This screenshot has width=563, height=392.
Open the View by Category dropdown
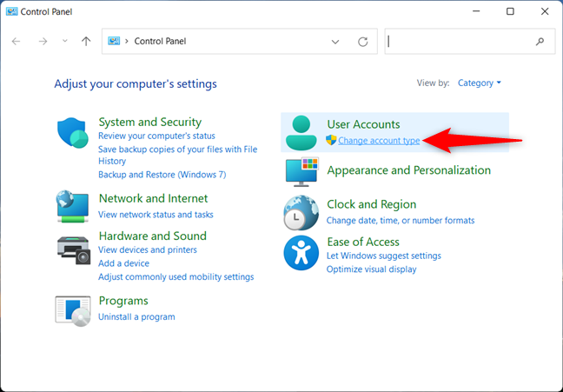[x=479, y=83]
